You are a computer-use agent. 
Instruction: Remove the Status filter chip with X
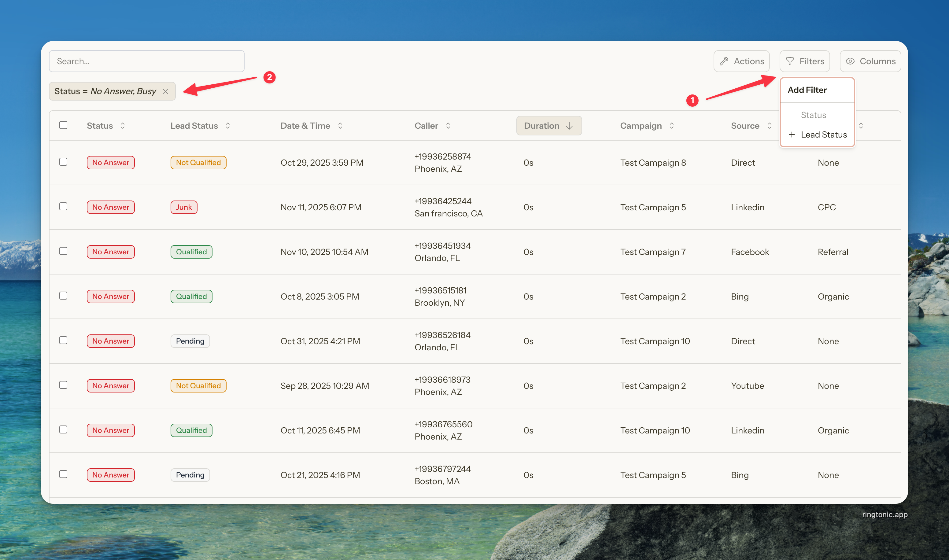click(165, 91)
